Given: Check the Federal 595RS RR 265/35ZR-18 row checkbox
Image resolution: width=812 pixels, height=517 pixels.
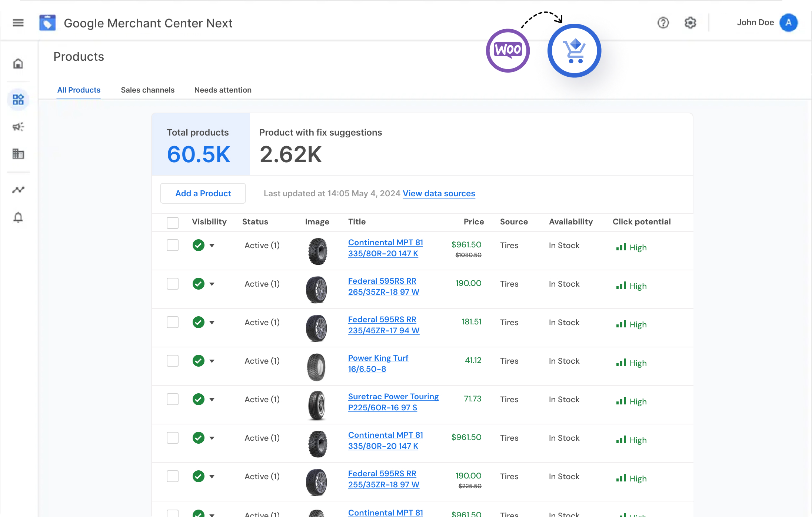Looking at the screenshot, I should pyautogui.click(x=173, y=284).
